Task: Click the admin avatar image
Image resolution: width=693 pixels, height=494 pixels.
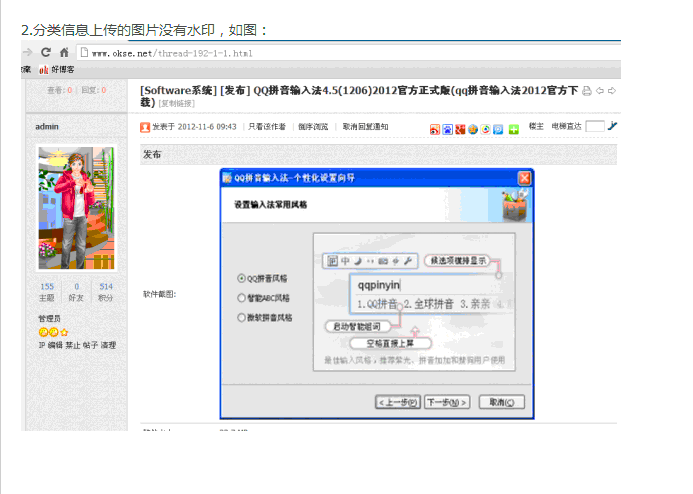Action: tap(76, 208)
